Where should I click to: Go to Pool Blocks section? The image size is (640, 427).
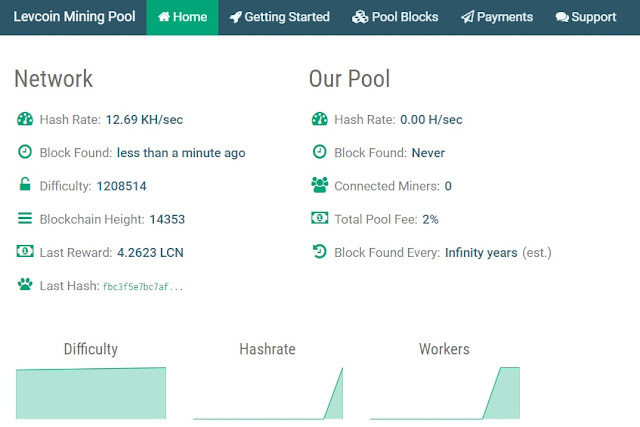[395, 17]
